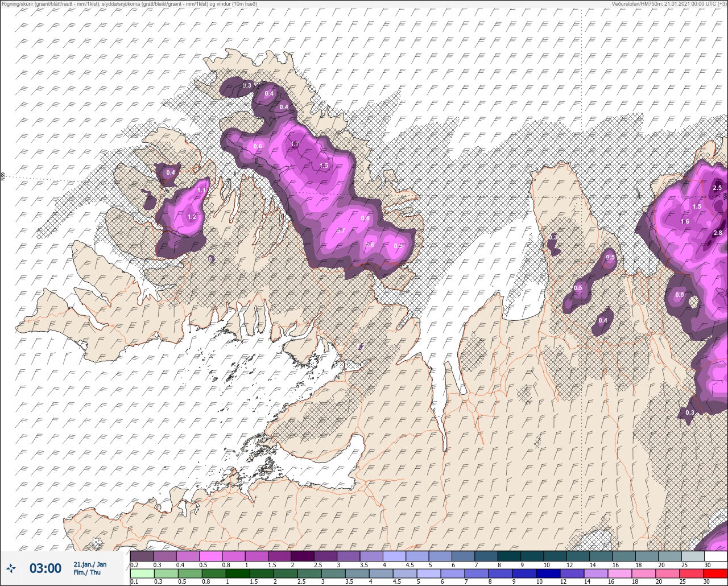Click the date text '21.jan./ Jan'
Screen dimensions: 728x586
click(x=90, y=564)
